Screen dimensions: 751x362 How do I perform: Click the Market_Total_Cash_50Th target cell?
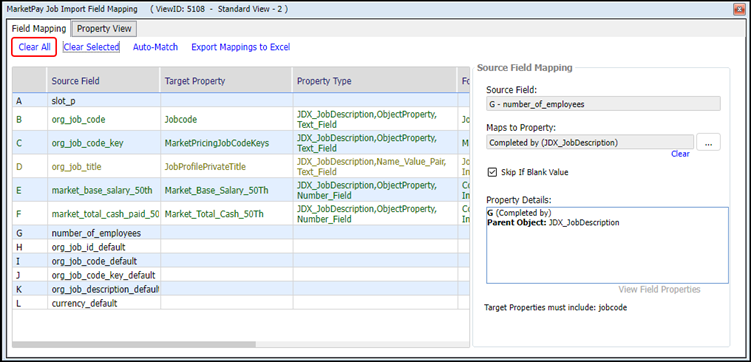226,214
